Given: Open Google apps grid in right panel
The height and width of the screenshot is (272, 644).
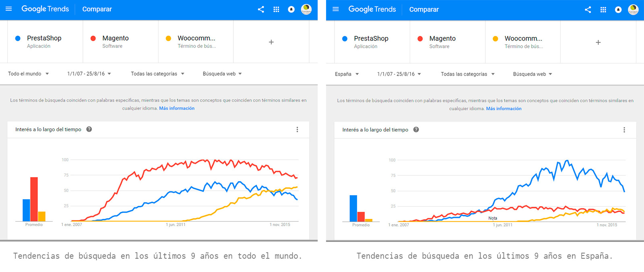Looking at the screenshot, I should click(603, 10).
